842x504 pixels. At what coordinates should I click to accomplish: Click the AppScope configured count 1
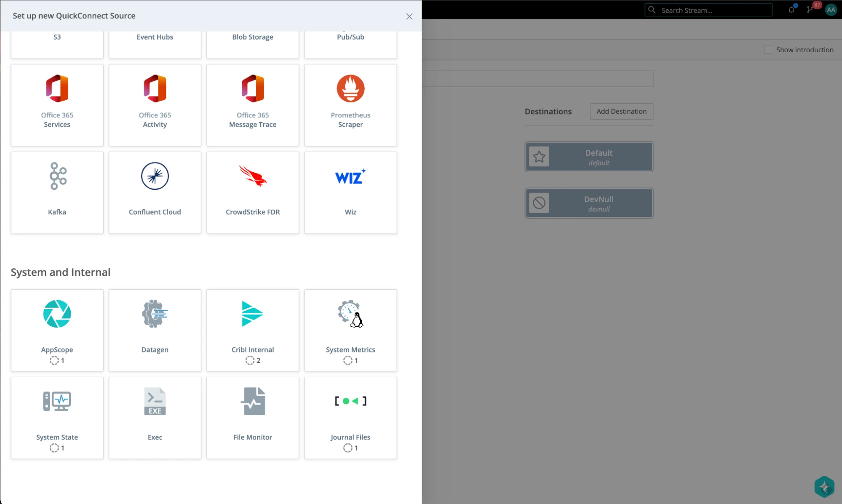point(57,360)
